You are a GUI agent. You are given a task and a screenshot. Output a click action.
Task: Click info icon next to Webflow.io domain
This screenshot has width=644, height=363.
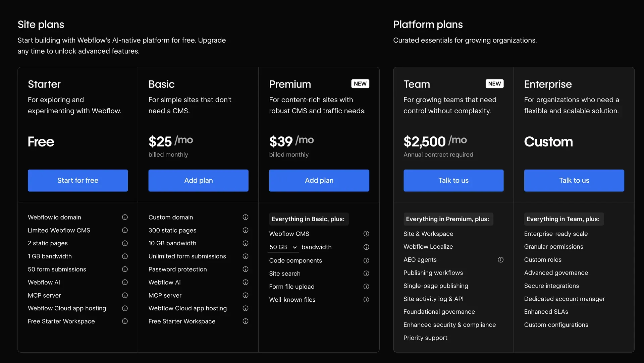coord(125,217)
